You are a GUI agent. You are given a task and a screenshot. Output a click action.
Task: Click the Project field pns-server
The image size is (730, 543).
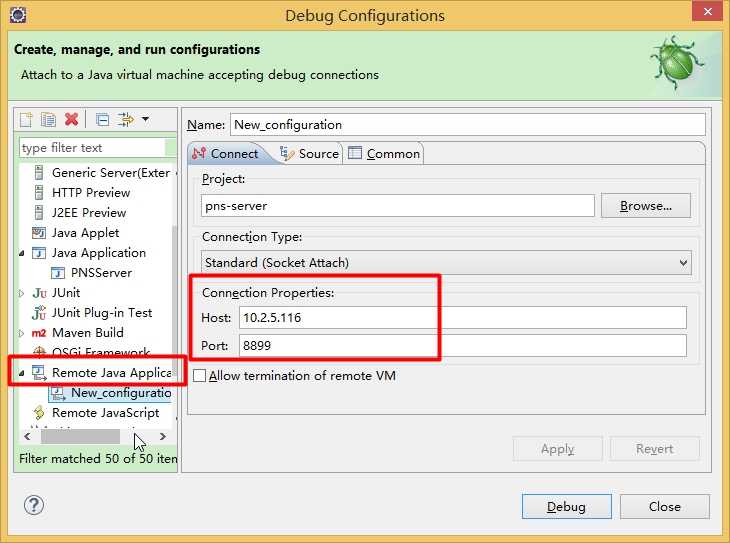point(398,206)
